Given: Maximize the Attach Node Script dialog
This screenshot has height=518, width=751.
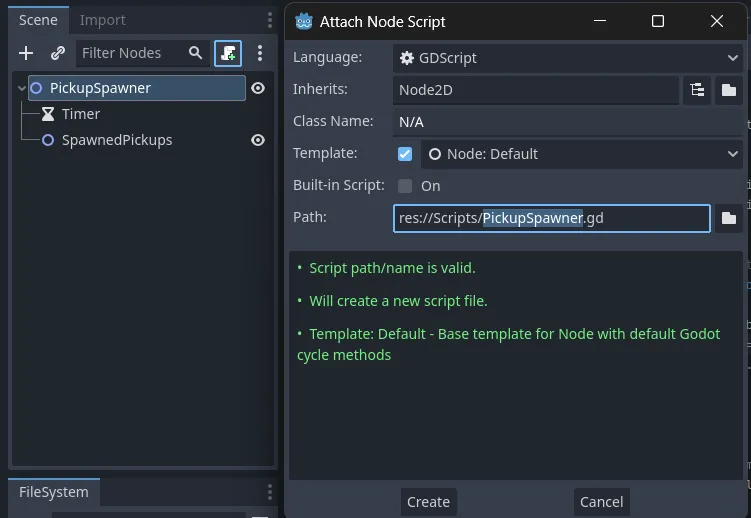Looking at the screenshot, I should coord(658,21).
